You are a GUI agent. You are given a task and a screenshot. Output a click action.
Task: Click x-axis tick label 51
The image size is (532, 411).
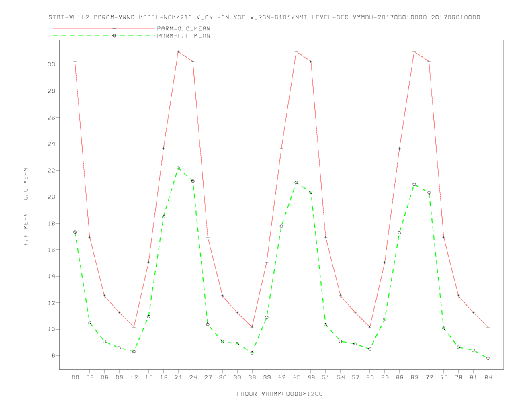(x=326, y=377)
